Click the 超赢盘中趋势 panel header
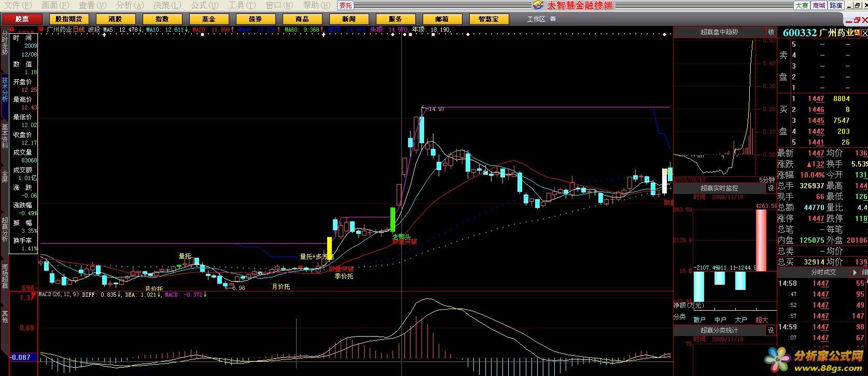868x376 pixels. click(x=720, y=32)
